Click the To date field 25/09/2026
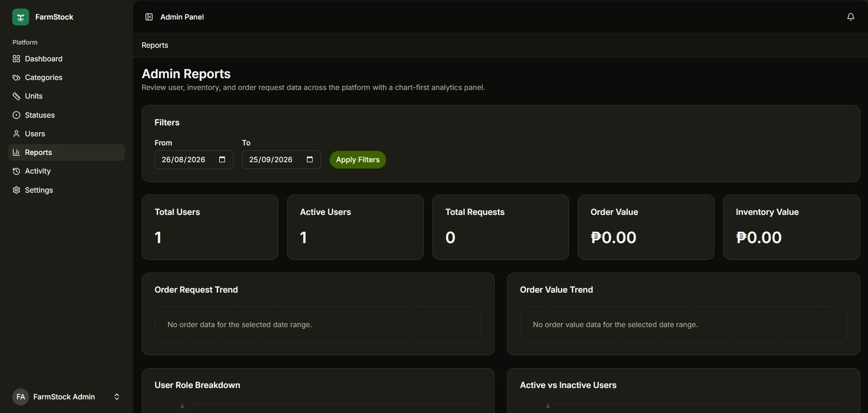 pyautogui.click(x=282, y=159)
